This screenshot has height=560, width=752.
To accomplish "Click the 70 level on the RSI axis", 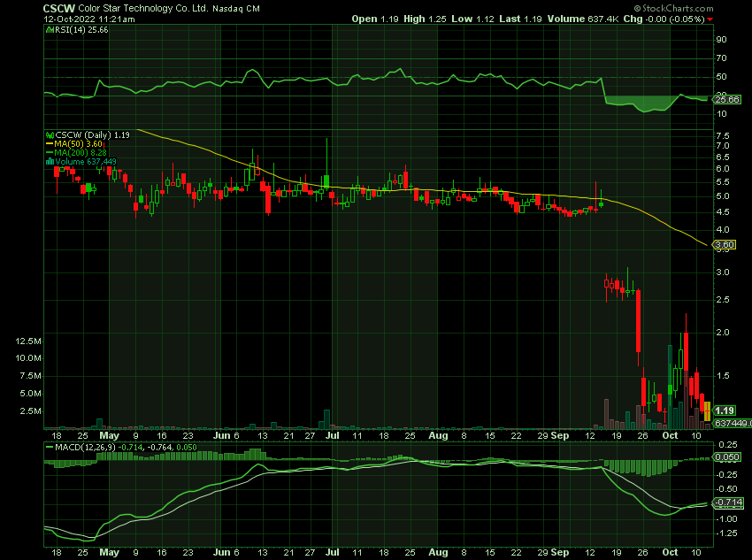I will tap(721, 58).
